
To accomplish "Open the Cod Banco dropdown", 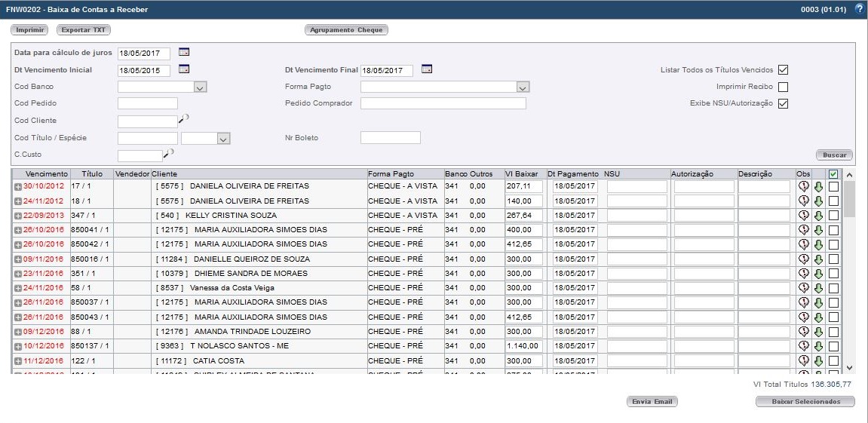I will pyautogui.click(x=200, y=87).
